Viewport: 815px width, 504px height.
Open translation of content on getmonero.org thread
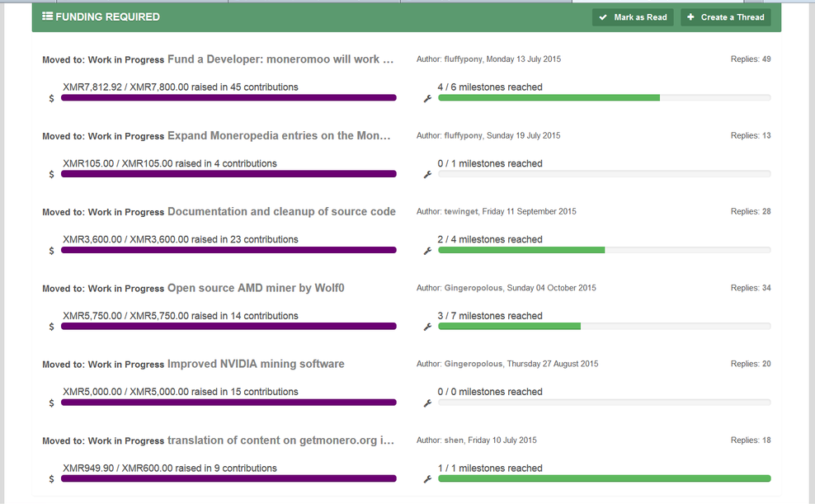point(280,440)
